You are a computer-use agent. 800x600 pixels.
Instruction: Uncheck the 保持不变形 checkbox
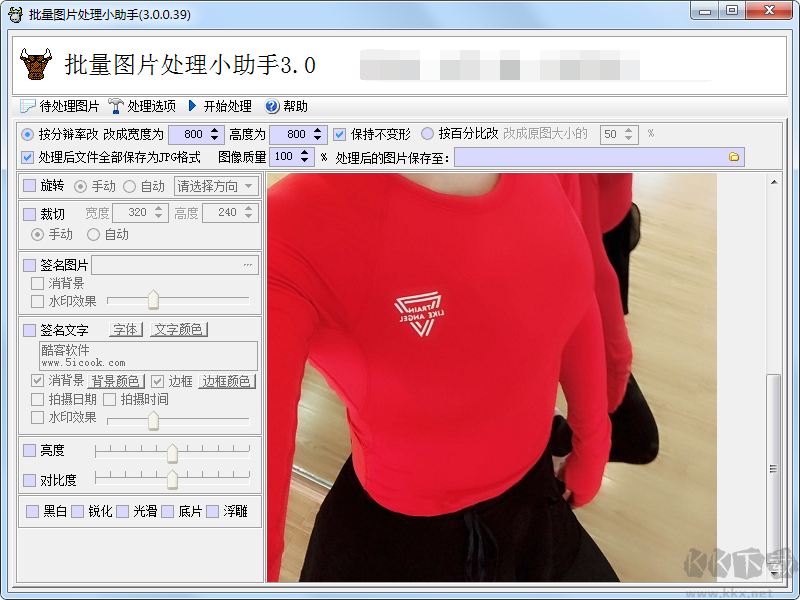coord(340,134)
